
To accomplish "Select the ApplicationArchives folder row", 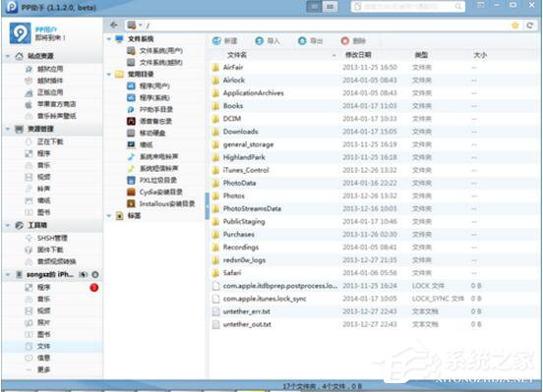I will coord(374,92).
